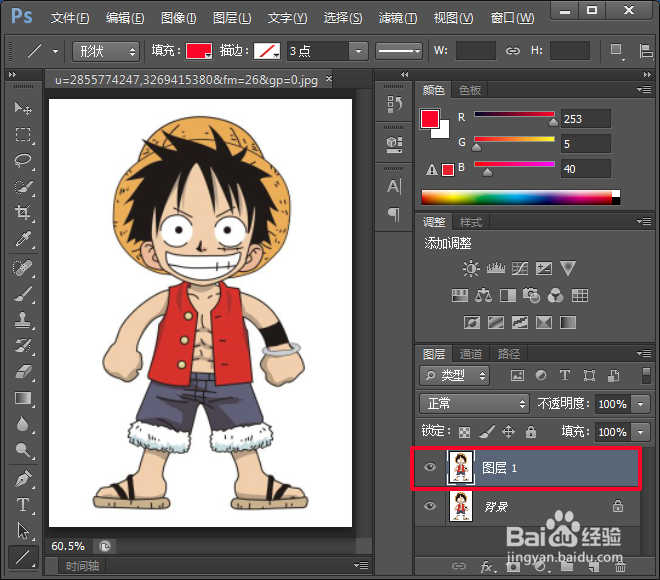This screenshot has width=660, height=580.
Task: Open 不透明度 opacity dropdown arrow
Action: (641, 404)
